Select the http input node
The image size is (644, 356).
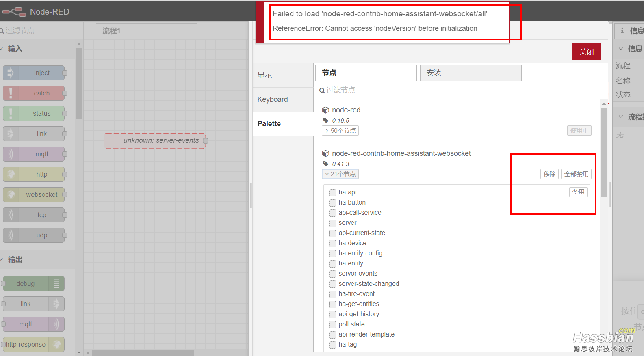pyautogui.click(x=34, y=174)
